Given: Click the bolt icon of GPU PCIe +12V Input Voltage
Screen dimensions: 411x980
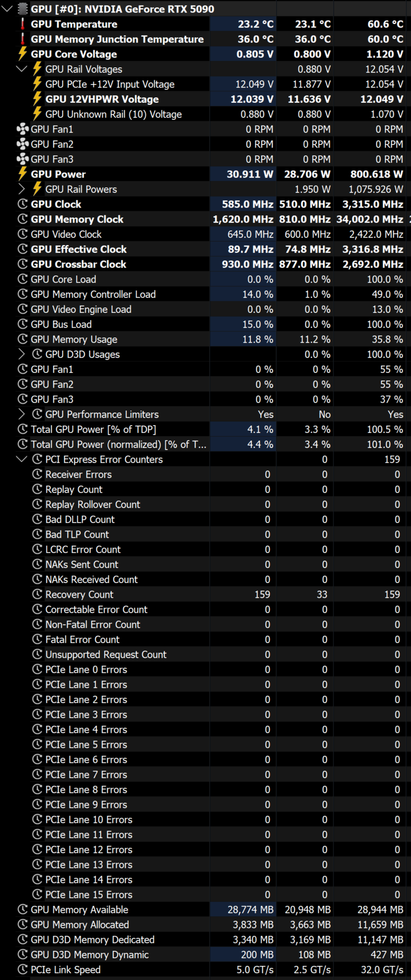Looking at the screenshot, I should click(x=37, y=84).
